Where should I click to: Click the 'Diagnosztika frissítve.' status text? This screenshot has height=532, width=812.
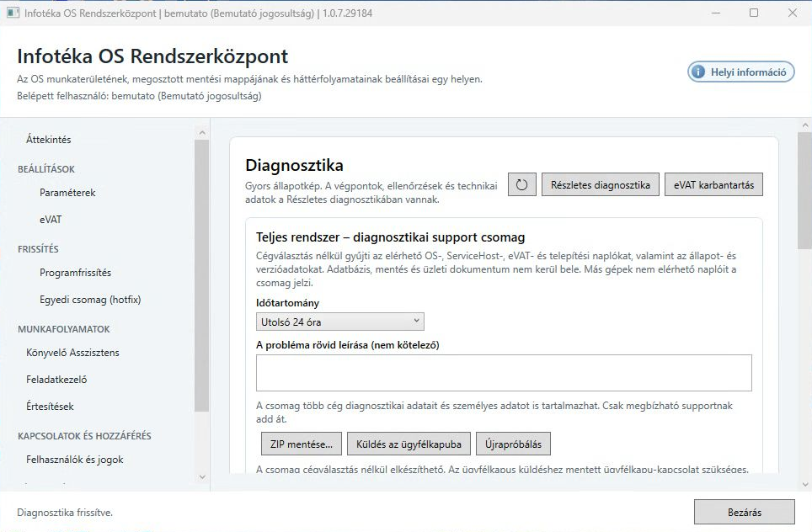coord(65,513)
